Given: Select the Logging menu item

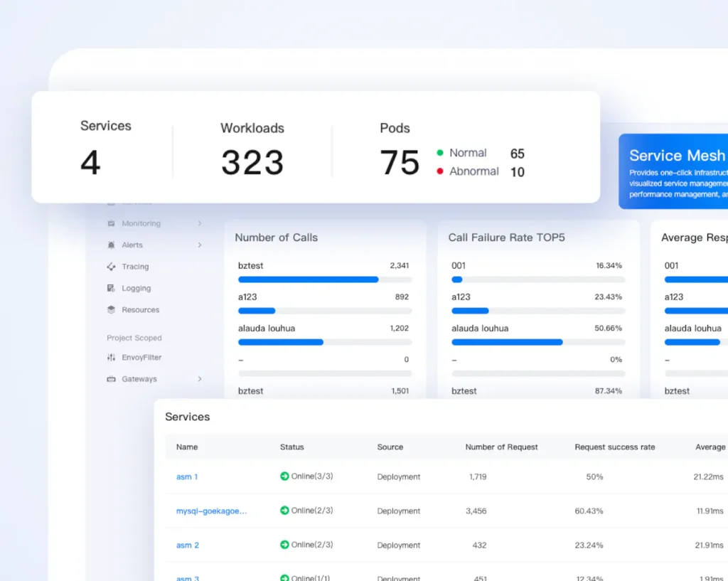Looking at the screenshot, I should pyautogui.click(x=136, y=288).
